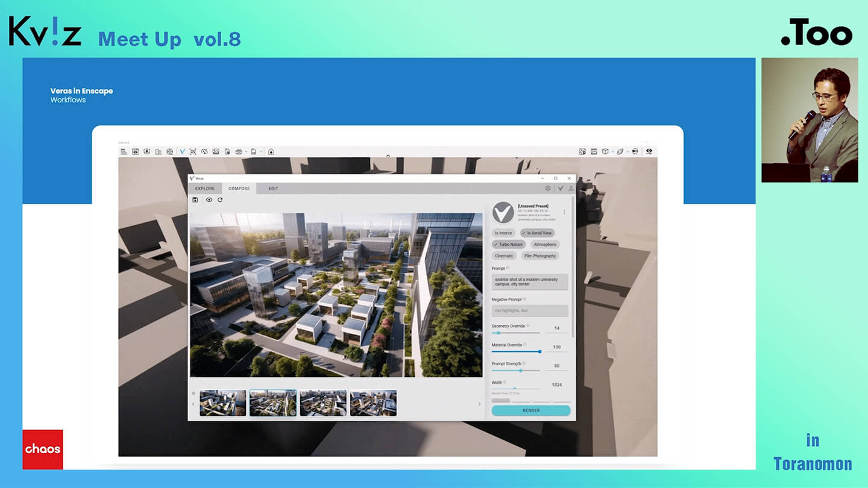
Task: Collapse the Enscape toolbar with the up chevron
Action: 388,156
